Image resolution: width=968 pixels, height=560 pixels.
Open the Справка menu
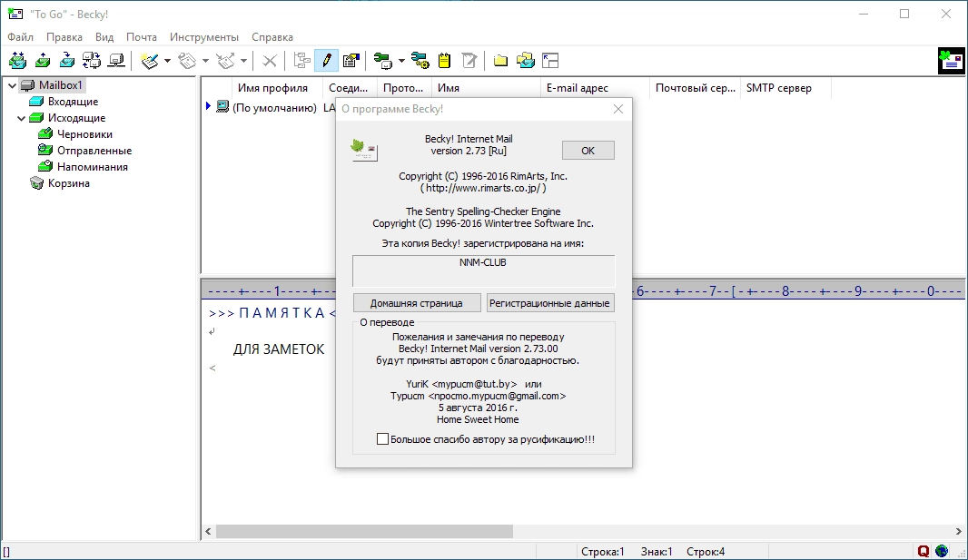coord(272,37)
